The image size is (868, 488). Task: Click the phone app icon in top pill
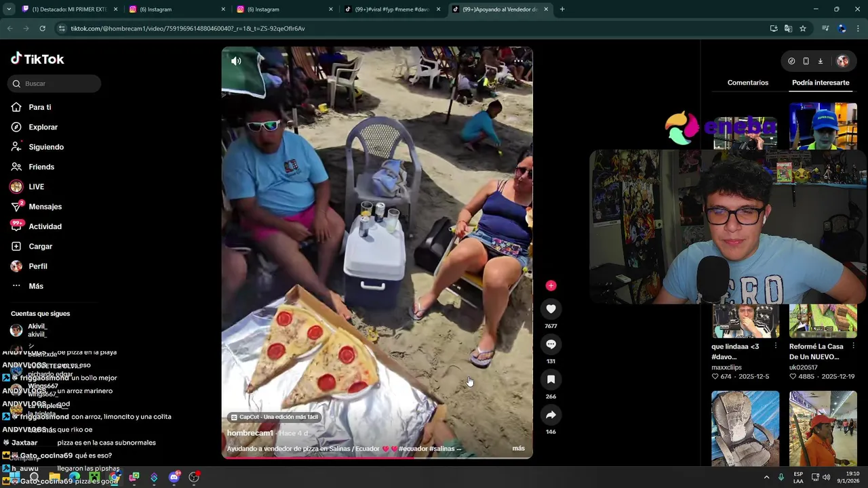pos(806,61)
